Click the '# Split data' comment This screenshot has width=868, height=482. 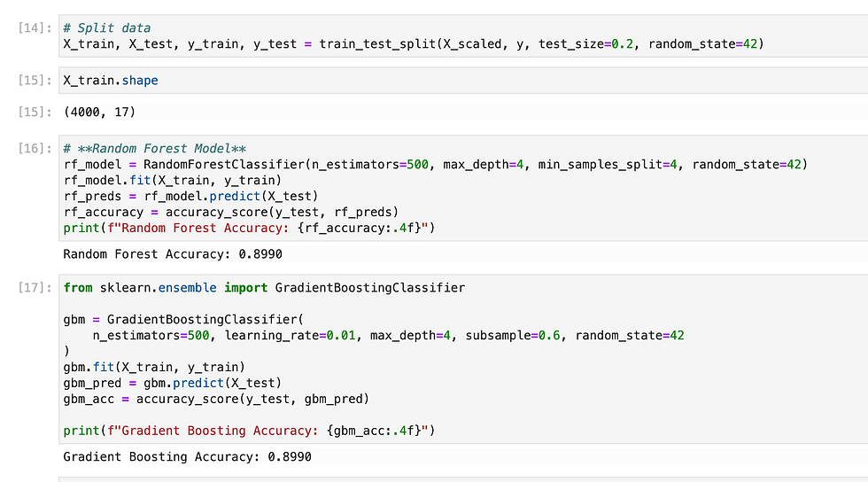(107, 27)
